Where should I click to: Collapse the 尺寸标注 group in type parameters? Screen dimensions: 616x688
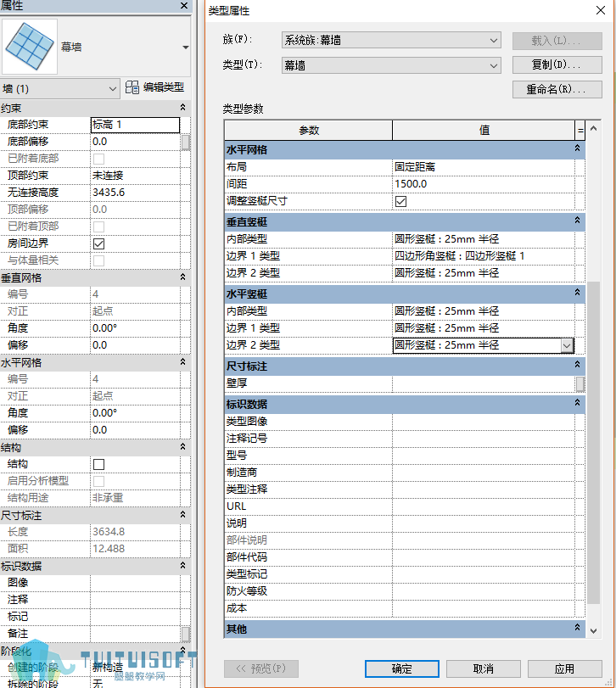click(577, 365)
